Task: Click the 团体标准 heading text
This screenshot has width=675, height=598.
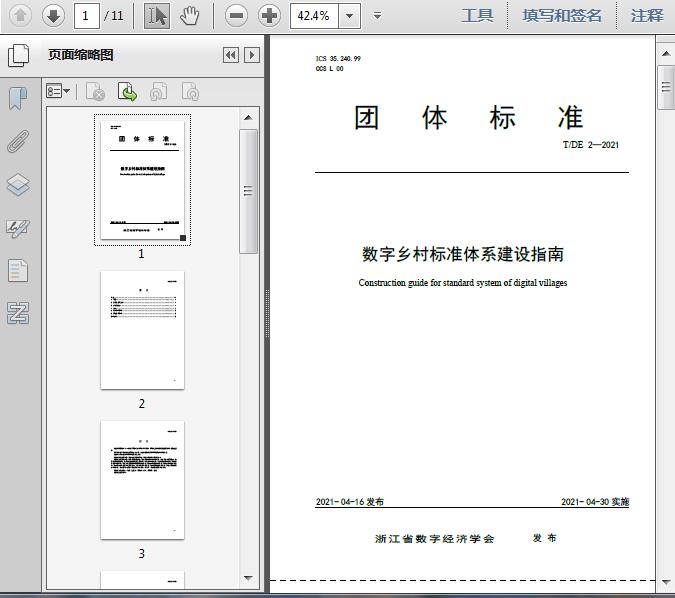Action: [468, 118]
